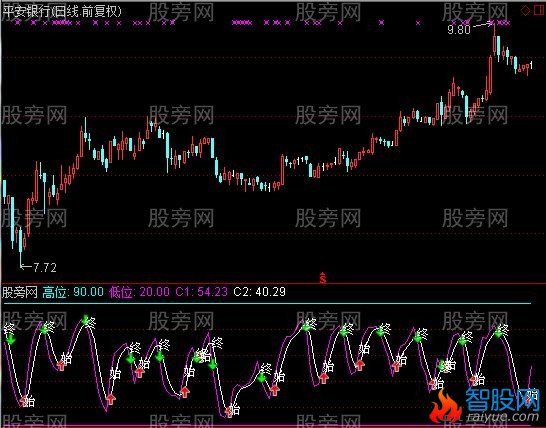
Task: Select the chart title 平安银行(日线.前复权)
Action: pyautogui.click(x=62, y=12)
